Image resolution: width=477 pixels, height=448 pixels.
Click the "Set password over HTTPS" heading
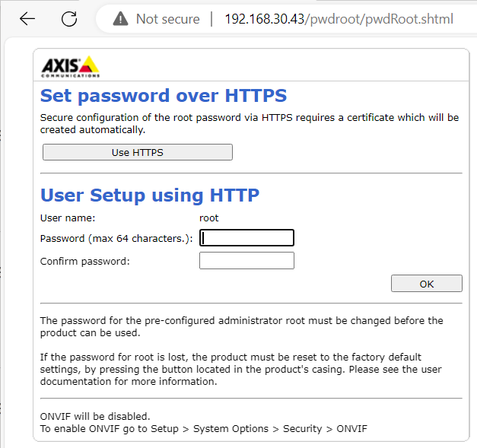(x=164, y=96)
